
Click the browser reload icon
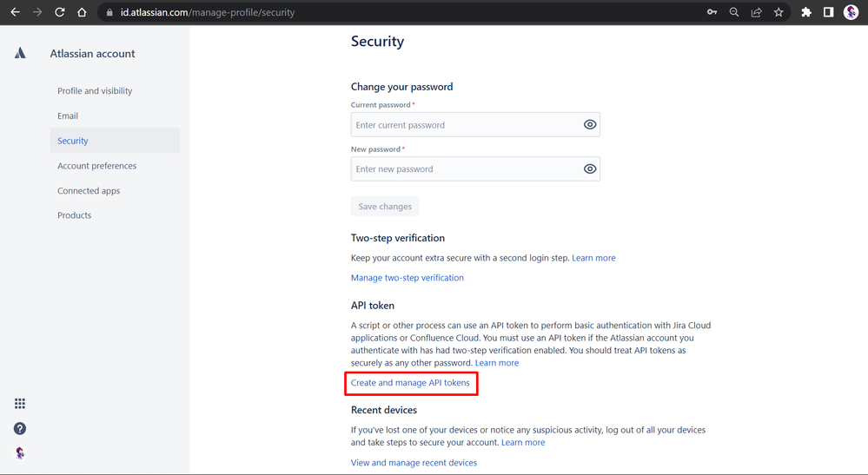(60, 12)
